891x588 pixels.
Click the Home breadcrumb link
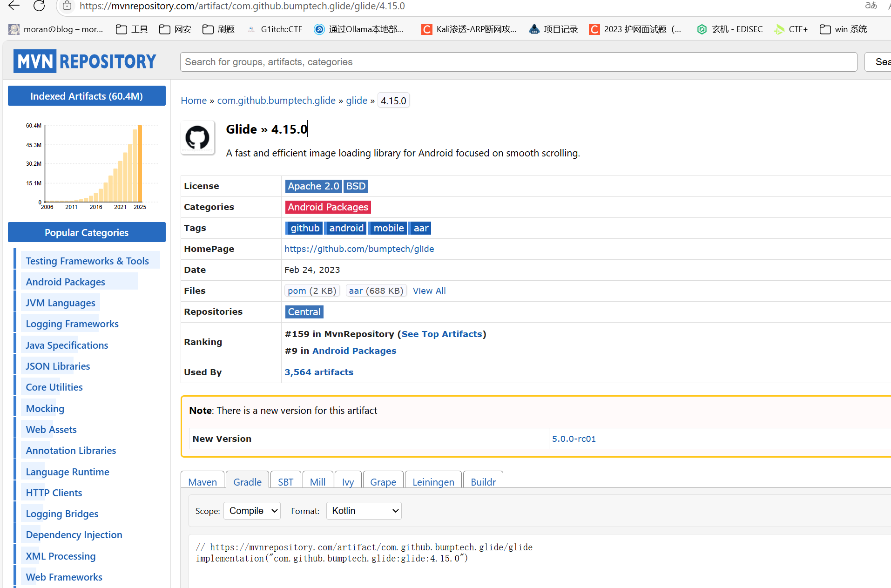(194, 101)
